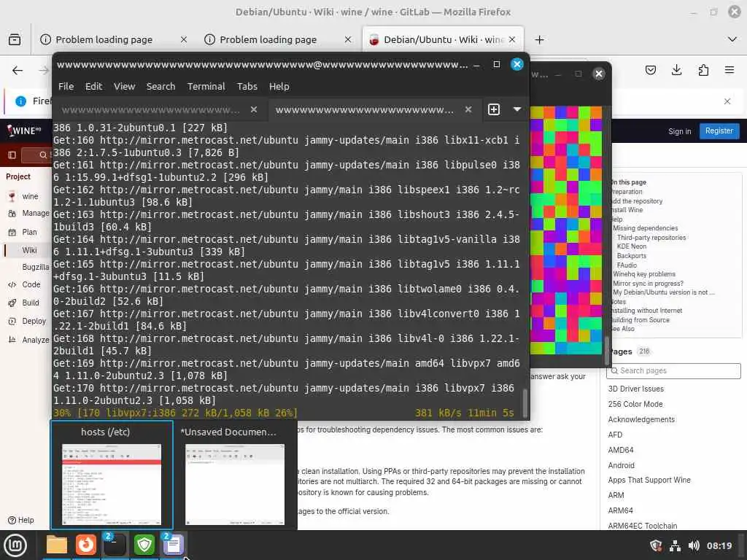
Task: Launch Files manager from taskbar
Action: 57,545
